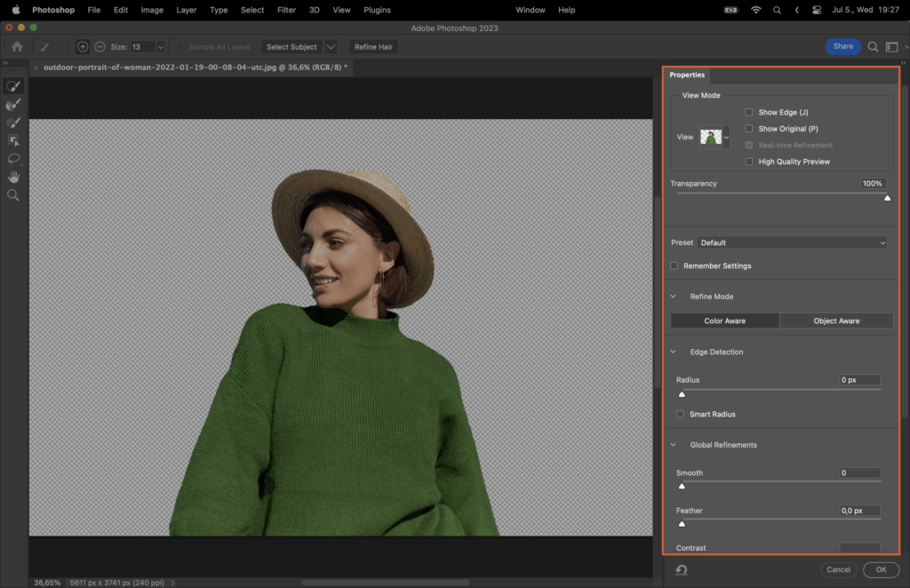Select the Quick Selection tool

pyautogui.click(x=12, y=85)
